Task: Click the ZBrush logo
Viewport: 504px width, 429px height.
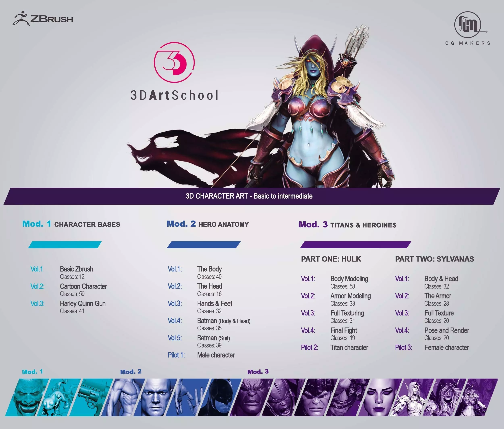Action: click(x=43, y=18)
